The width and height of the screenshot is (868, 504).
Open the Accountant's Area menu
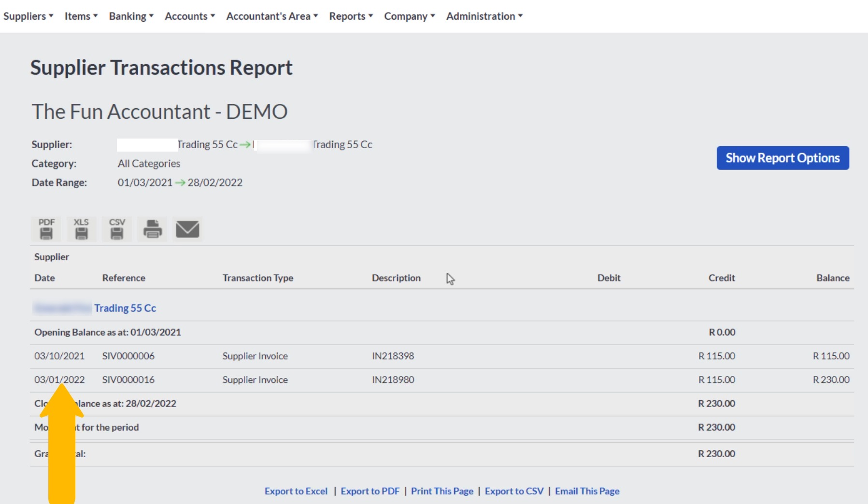coord(272,16)
